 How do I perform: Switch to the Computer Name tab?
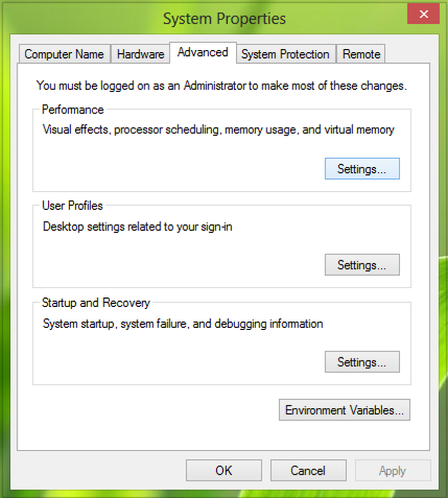[64, 54]
